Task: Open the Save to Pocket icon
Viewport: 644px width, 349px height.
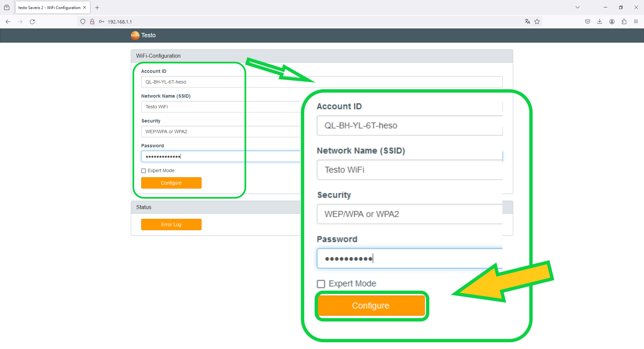Action: pos(588,21)
